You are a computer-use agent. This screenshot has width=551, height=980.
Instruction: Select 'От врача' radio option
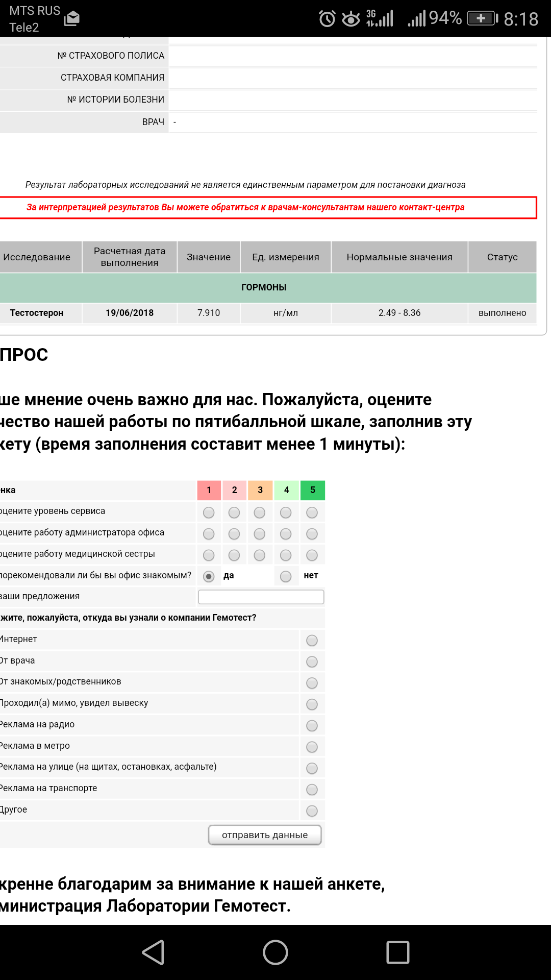(312, 662)
